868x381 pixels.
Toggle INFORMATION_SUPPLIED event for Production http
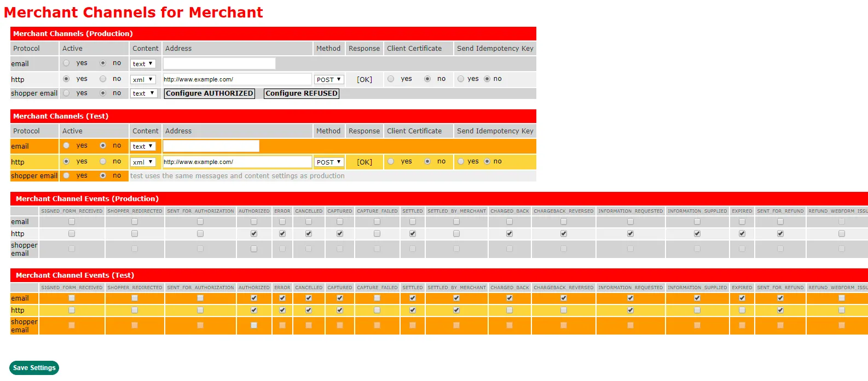pos(697,233)
